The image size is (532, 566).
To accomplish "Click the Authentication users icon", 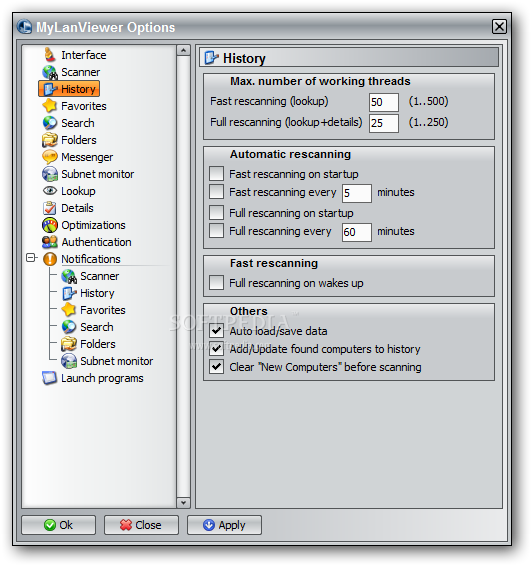I will 50,242.
